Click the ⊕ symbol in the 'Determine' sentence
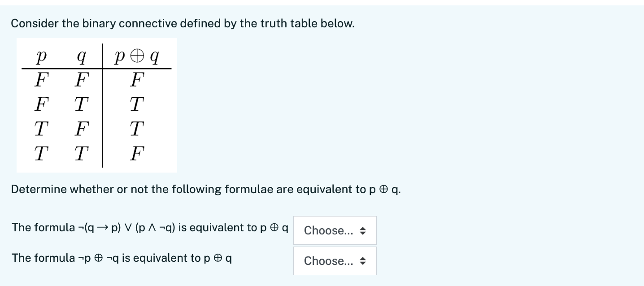644x286 pixels. point(383,190)
